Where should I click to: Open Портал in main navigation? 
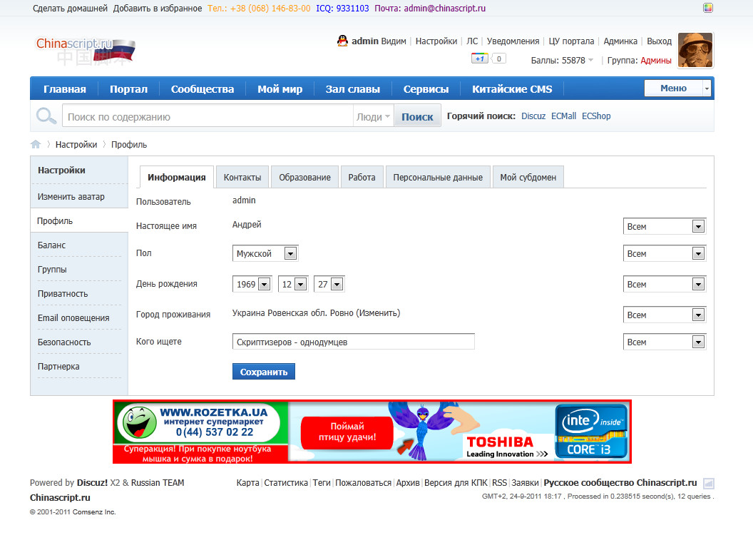point(128,89)
